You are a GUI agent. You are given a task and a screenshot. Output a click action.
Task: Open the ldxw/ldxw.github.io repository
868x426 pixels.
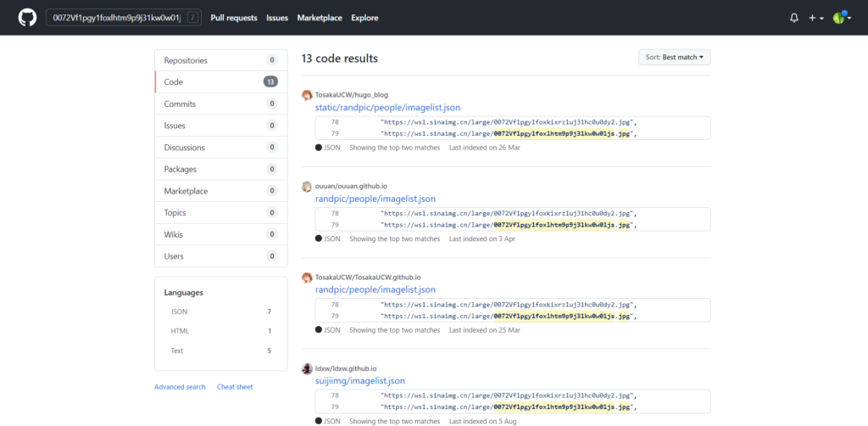pos(346,369)
